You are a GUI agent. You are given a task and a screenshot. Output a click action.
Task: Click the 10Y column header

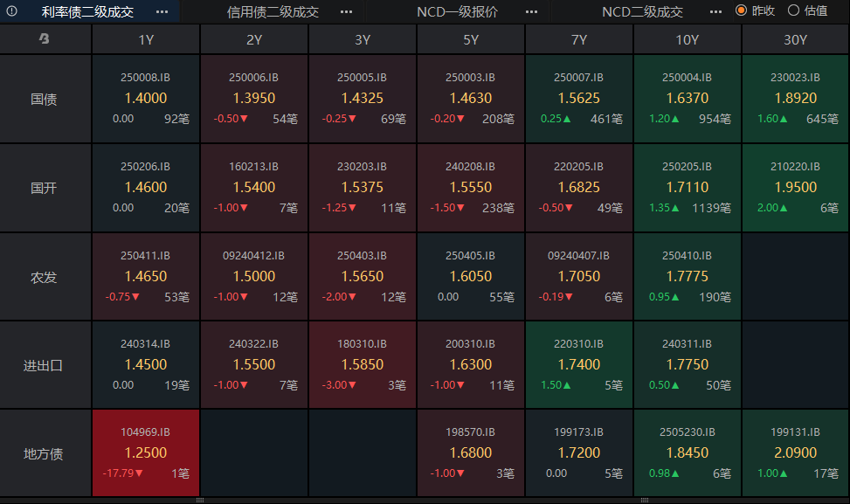688,39
